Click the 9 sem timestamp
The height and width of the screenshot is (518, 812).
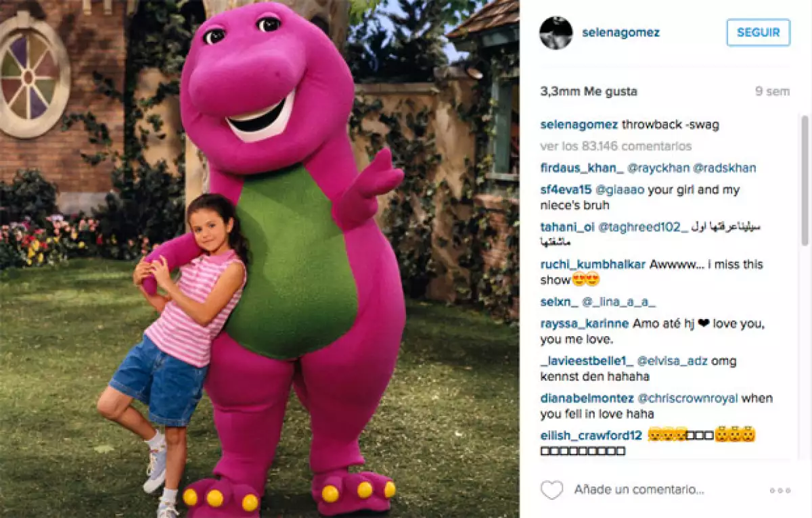(x=772, y=91)
